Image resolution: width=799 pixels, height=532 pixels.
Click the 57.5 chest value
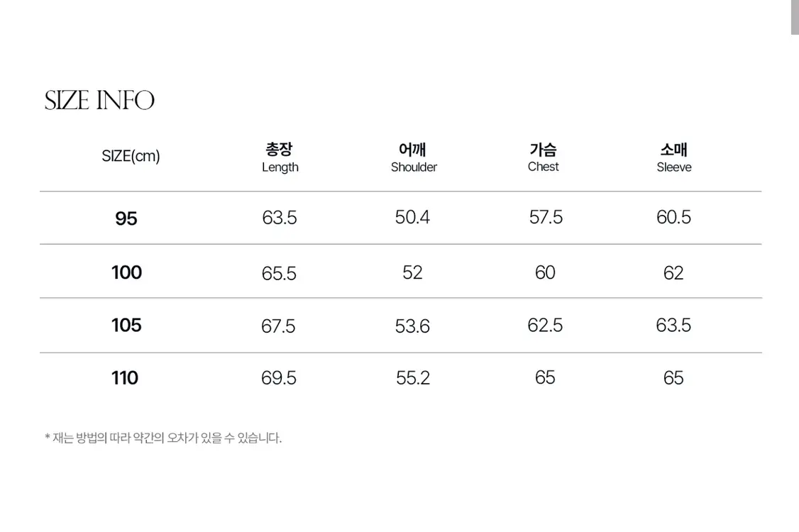point(546,217)
